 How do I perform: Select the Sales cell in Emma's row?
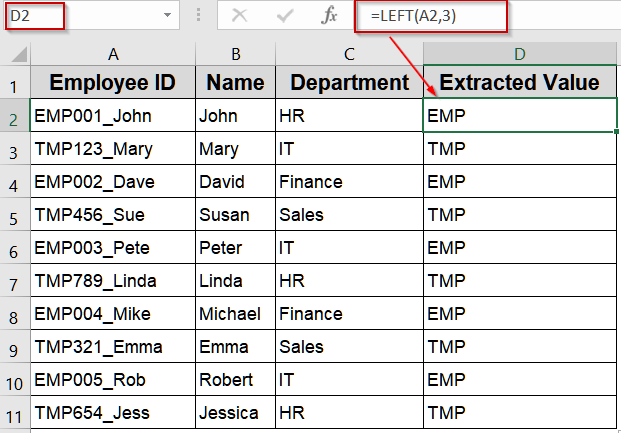point(349,346)
